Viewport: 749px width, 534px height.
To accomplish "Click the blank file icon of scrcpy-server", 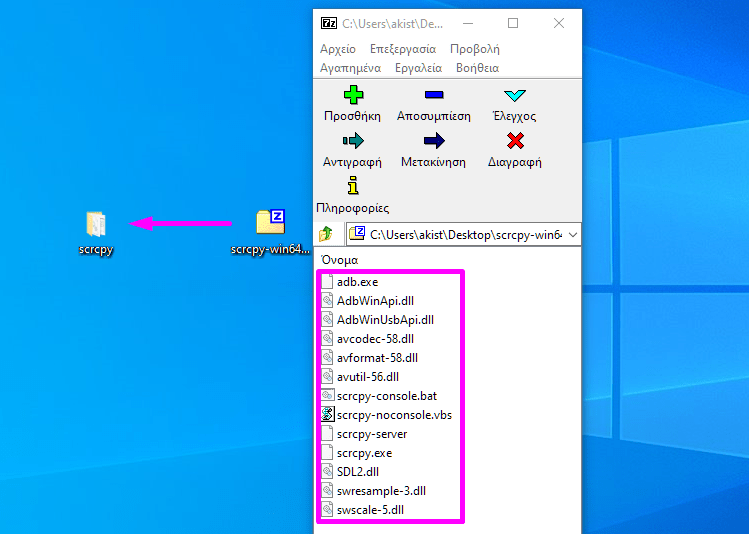I will tap(327, 434).
